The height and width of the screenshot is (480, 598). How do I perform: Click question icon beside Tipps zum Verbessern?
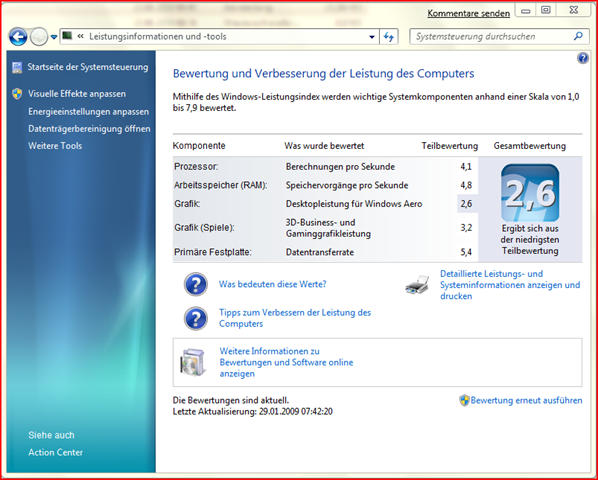pyautogui.click(x=196, y=318)
